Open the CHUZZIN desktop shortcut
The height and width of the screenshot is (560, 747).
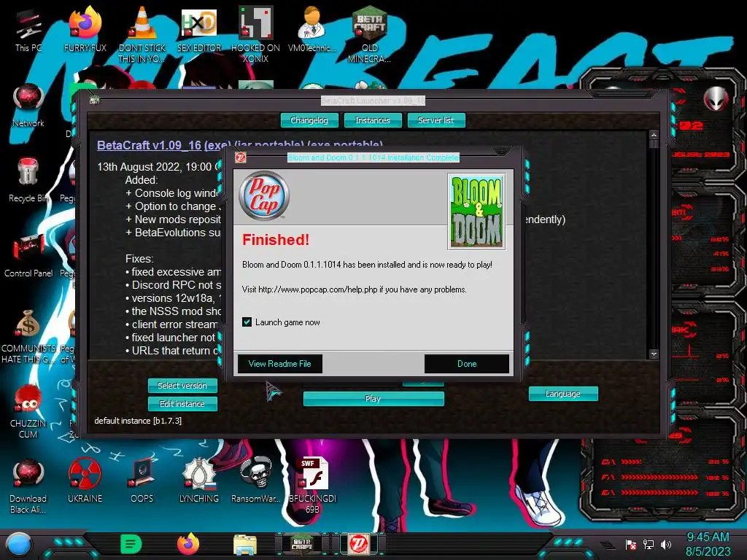pos(28,412)
